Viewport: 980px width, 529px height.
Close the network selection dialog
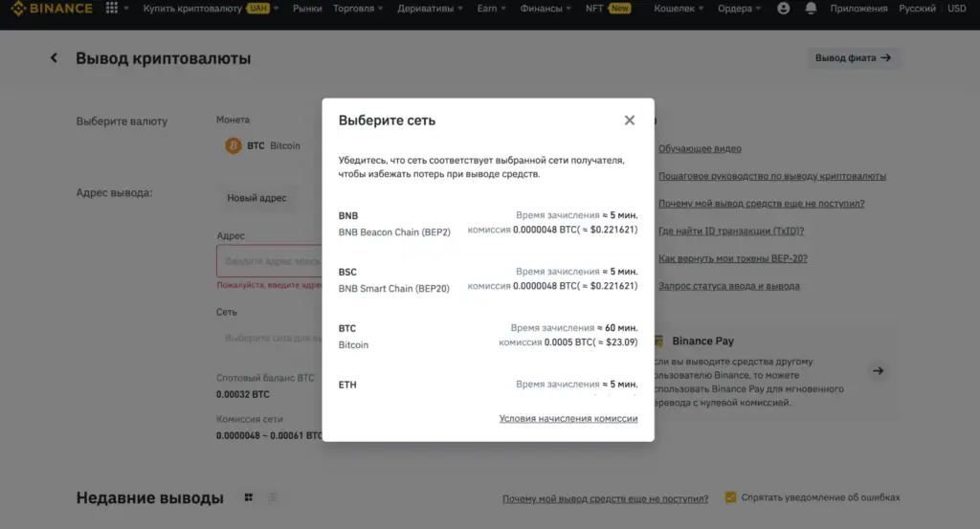[629, 121]
